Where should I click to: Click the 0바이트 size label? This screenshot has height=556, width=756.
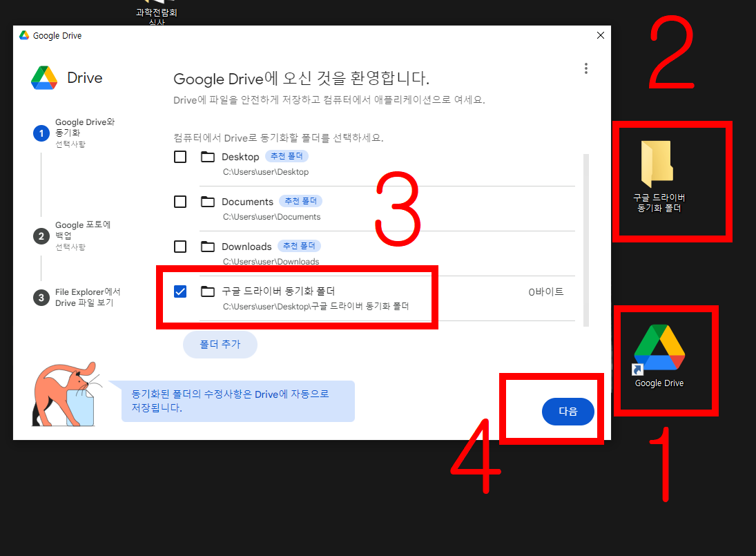(546, 291)
